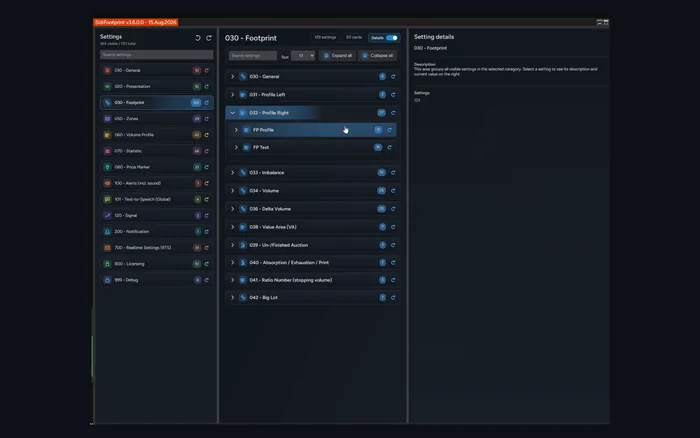Open the Text size dropdown
Image resolution: width=700 pixels, height=438 pixels.
click(303, 56)
